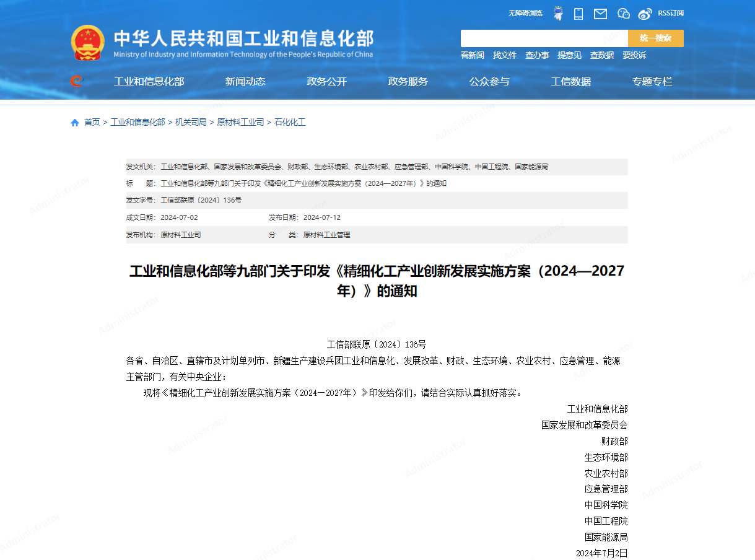Click the home icon in breadcrumb
755x560 pixels.
click(x=75, y=123)
